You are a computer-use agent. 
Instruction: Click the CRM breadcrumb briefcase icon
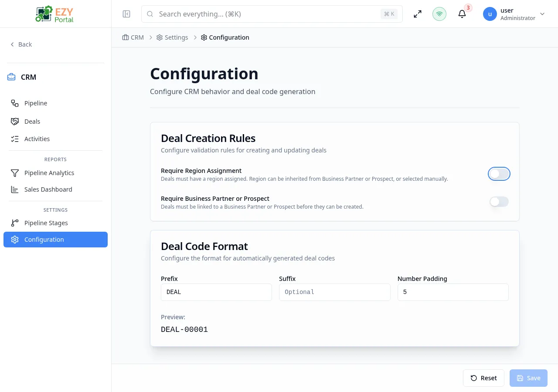click(x=126, y=37)
